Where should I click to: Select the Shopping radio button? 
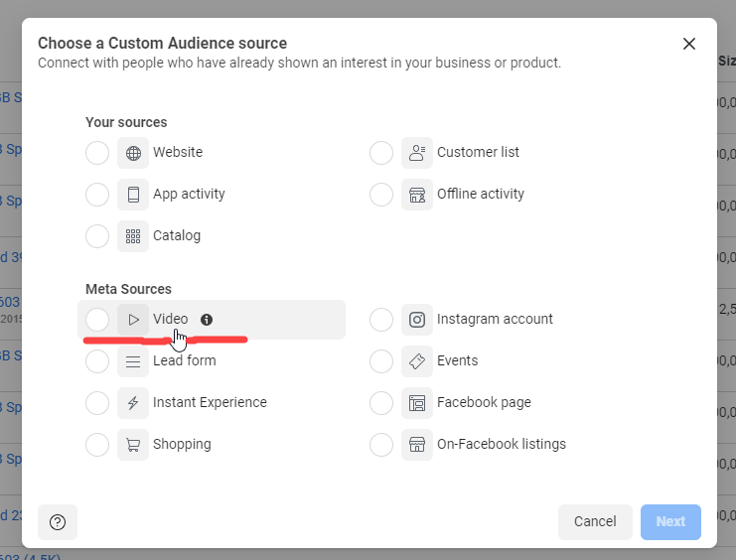[x=97, y=445]
